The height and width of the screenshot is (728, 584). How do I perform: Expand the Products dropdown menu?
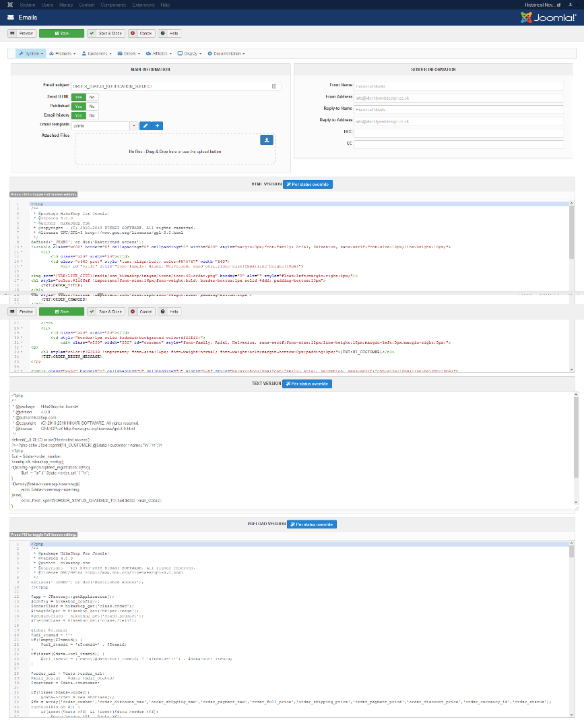[x=62, y=54]
